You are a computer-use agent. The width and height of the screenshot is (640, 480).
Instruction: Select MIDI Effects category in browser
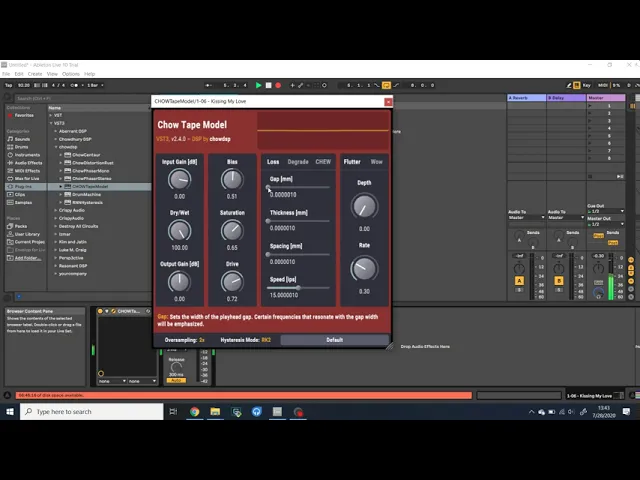coord(23,171)
